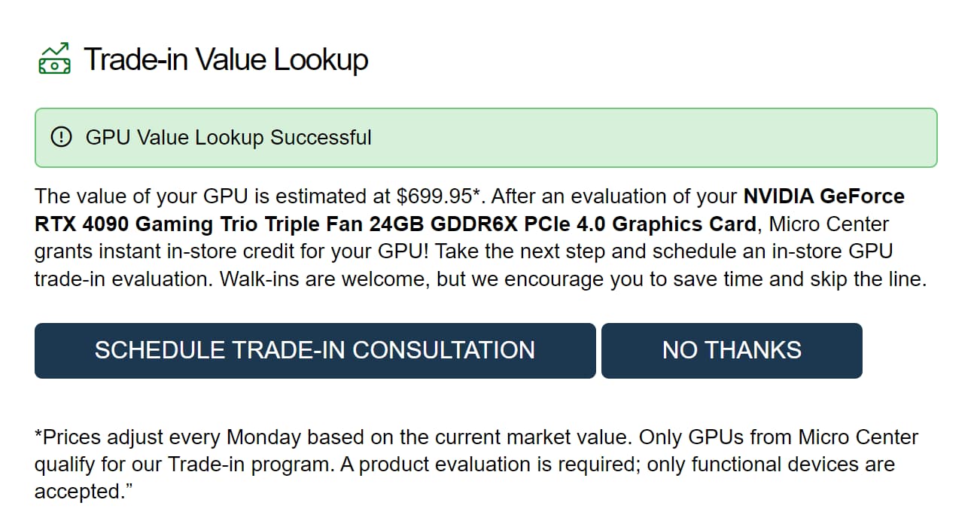This screenshot has width=980, height=530.
Task: Click the bold NVIDIA GeForce product name
Action: click(824, 196)
